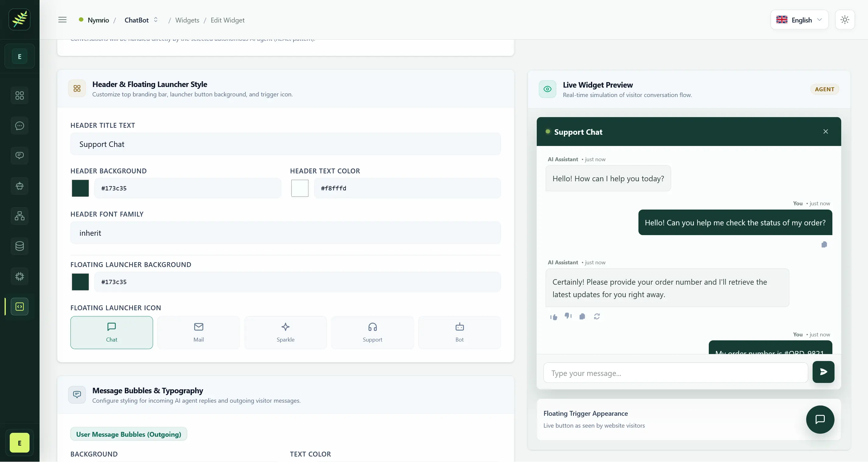Open the chat bubble with dots sidebar icon

pos(19,126)
